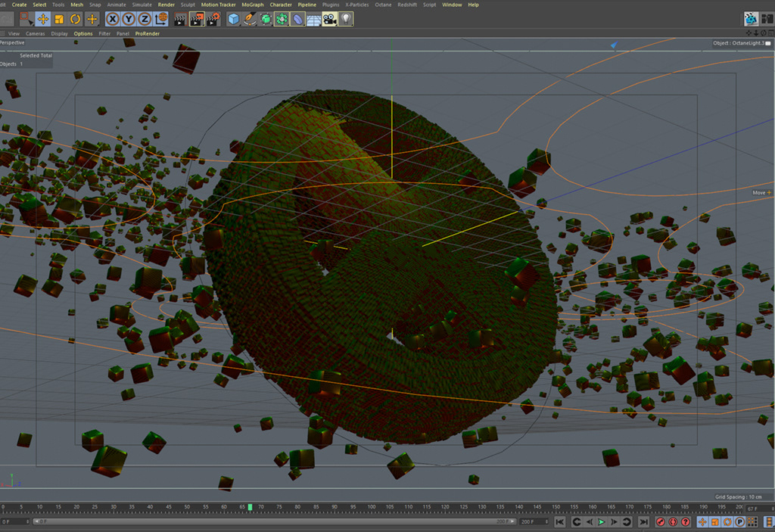
Task: Open viewport Filter menu
Action: 104,33
